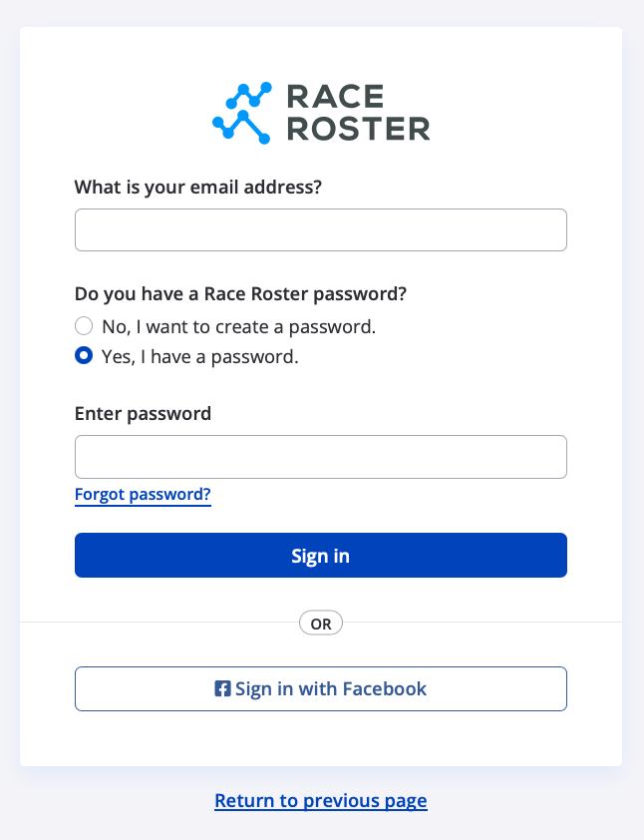
Task: Click the "What is your email address?" label
Action: click(x=198, y=187)
